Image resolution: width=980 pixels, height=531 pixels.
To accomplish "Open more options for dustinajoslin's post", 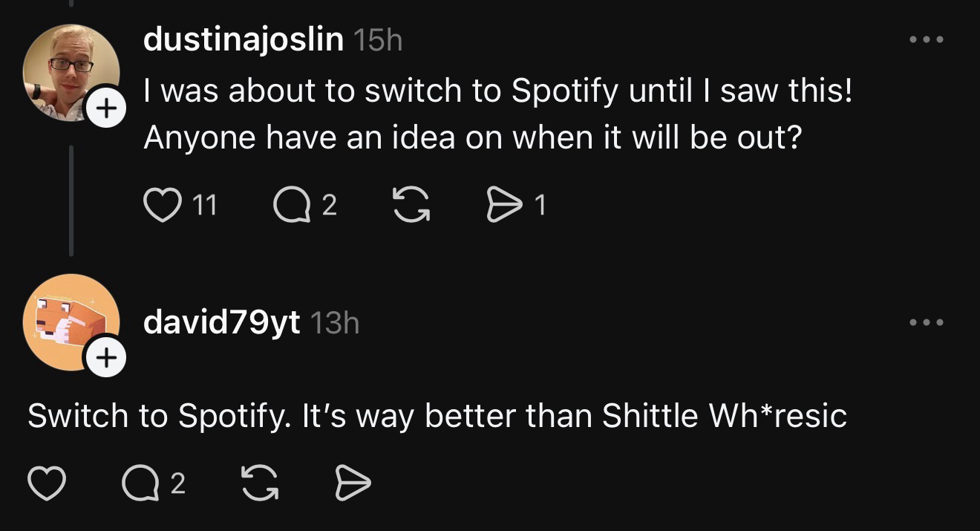I will click(927, 39).
